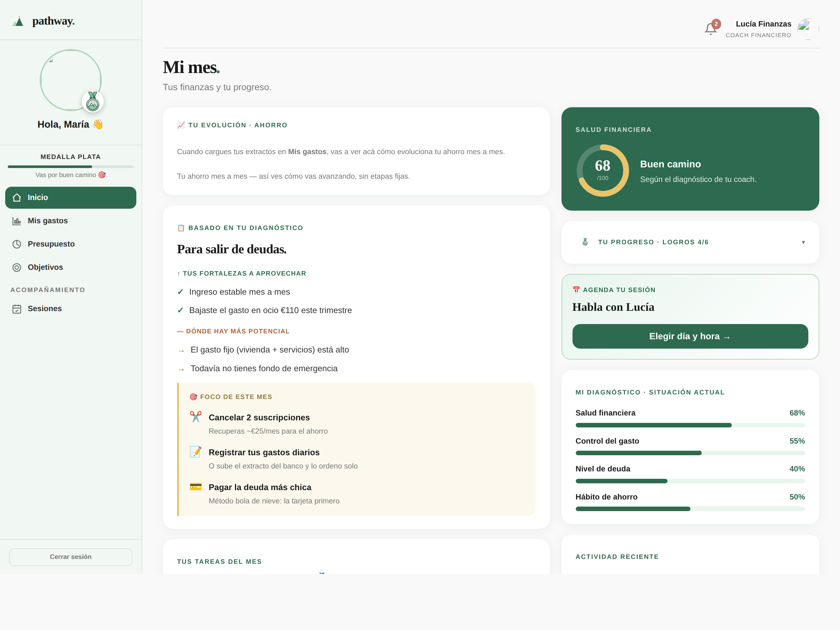Click 'El gasto fijo' potential line
The height and width of the screenshot is (630, 840).
click(x=270, y=350)
